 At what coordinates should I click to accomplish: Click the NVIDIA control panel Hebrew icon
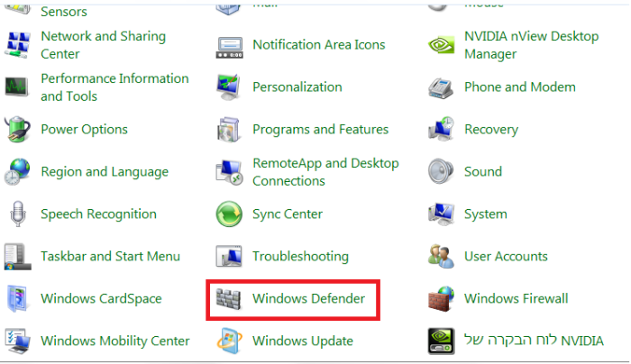pyautogui.click(x=441, y=341)
